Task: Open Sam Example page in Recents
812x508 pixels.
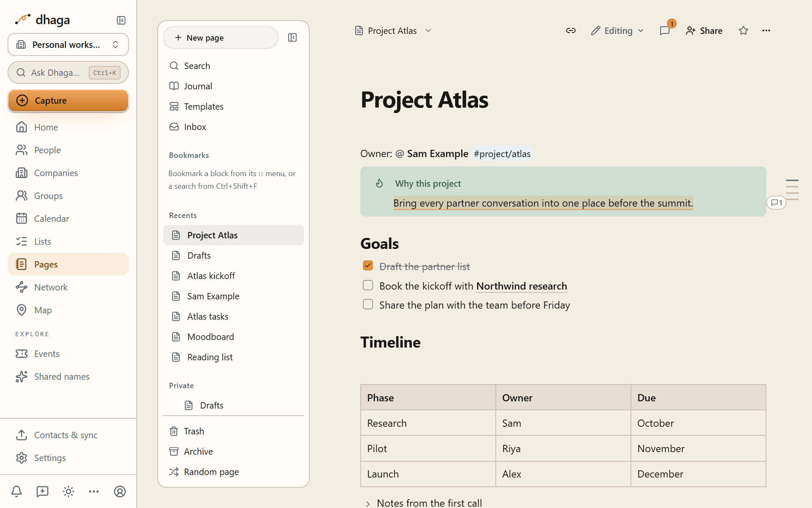Action: click(233, 296)
